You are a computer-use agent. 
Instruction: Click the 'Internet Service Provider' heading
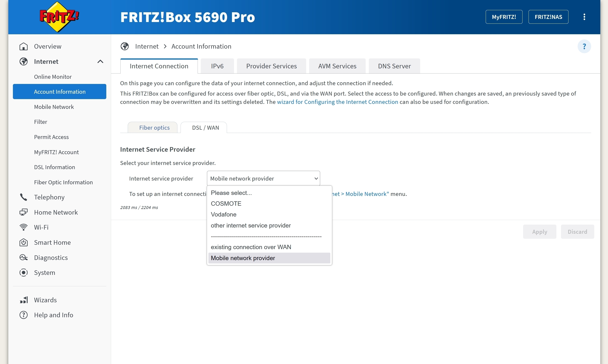(x=158, y=149)
